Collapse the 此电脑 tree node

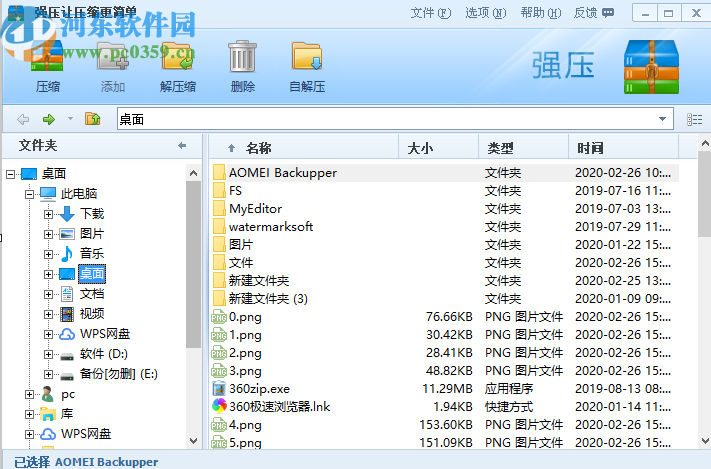29,194
